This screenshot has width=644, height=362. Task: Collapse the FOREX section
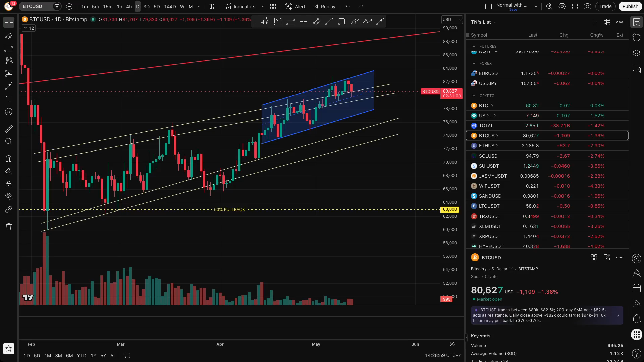pos(474,63)
